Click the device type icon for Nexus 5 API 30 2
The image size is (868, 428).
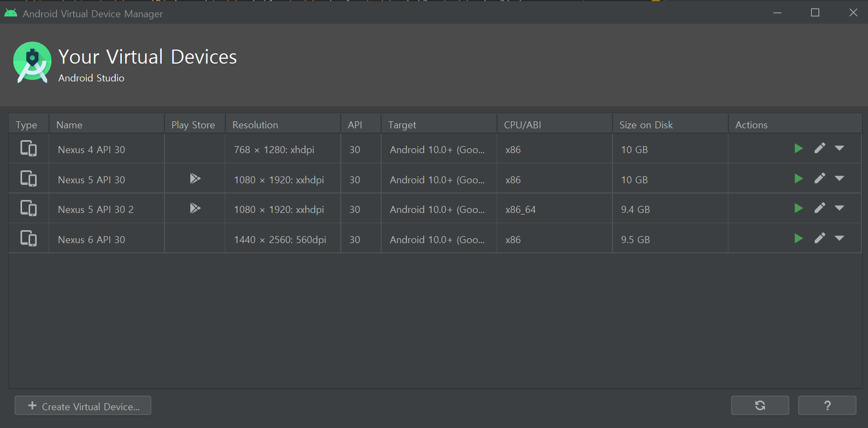(x=29, y=208)
